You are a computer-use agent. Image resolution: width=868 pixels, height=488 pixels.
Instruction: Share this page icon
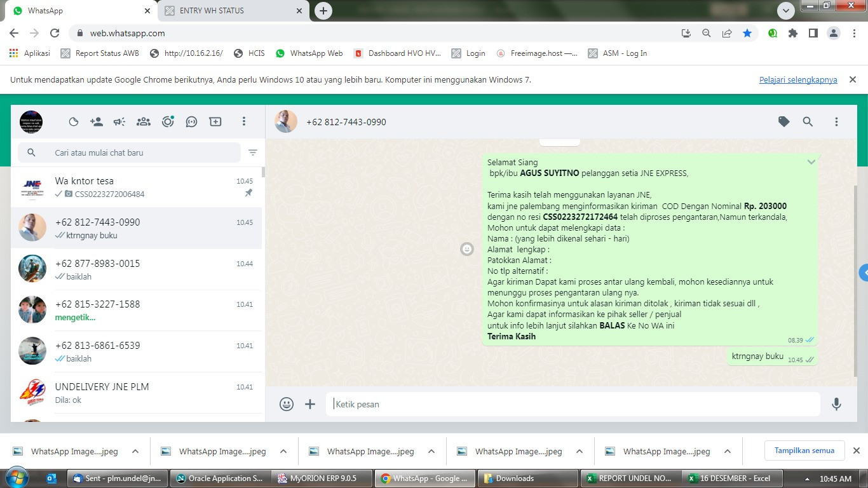point(727,33)
